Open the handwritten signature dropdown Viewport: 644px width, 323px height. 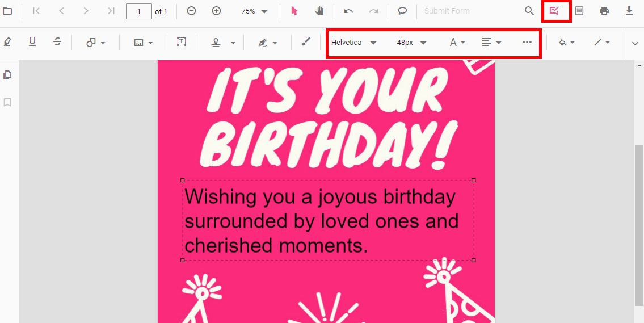(267, 43)
